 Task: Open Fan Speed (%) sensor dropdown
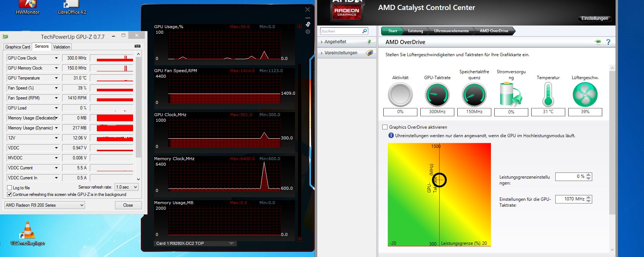[56, 88]
